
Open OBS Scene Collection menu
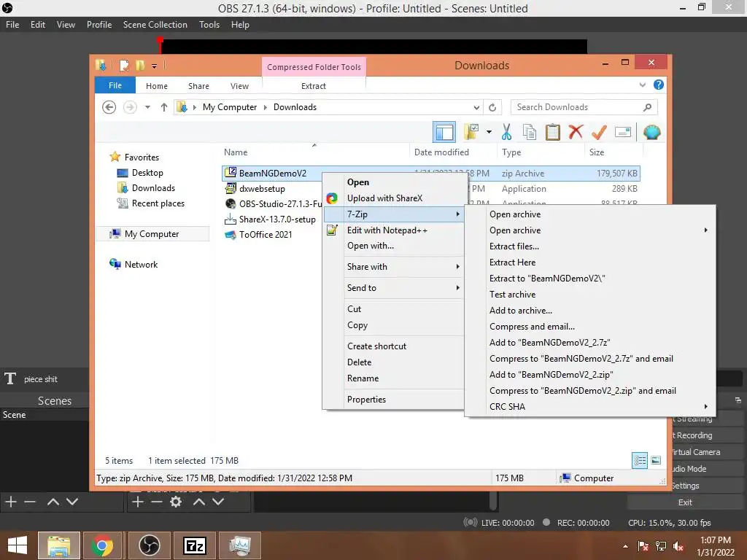tap(155, 24)
